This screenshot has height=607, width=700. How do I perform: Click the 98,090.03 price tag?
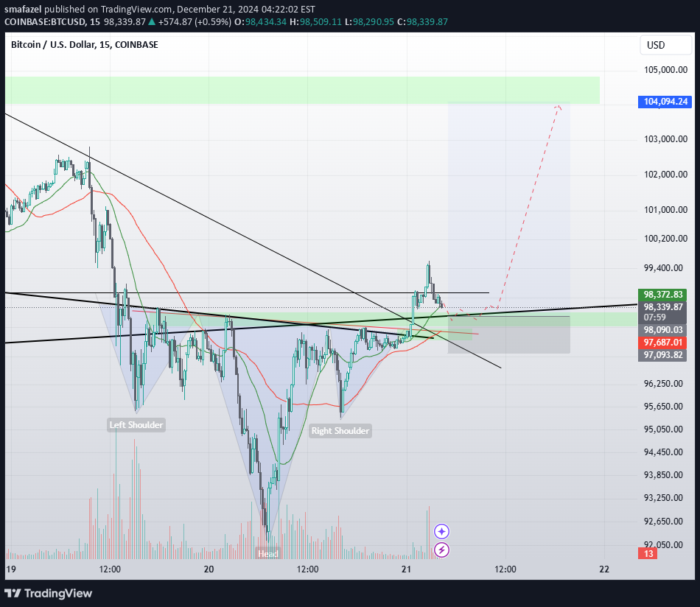coord(662,330)
